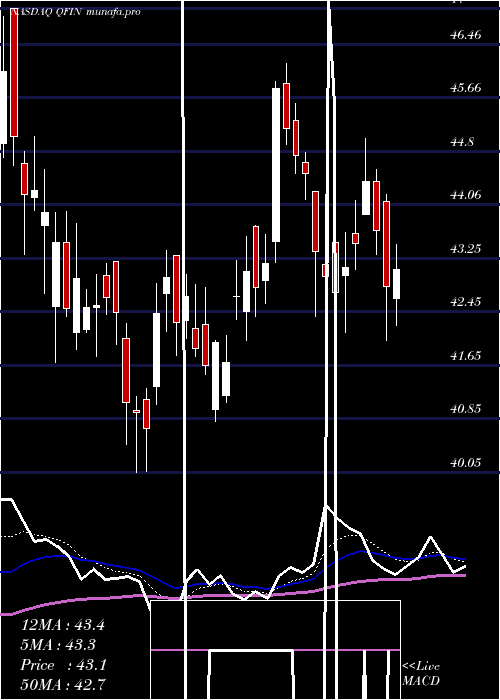Click the 44.06 price axis label
This screenshot has width=500, height=700.
tap(466, 195)
